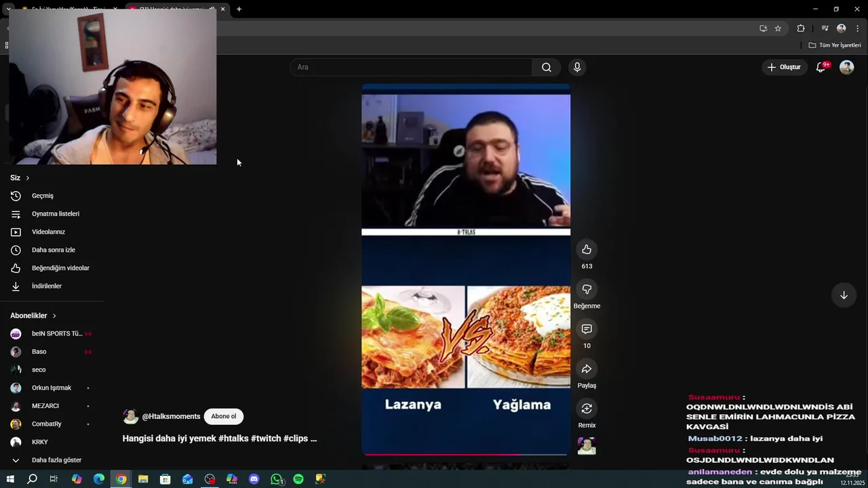Viewport: 868px width, 488px height.
Task: Click the Beğenme dislike button
Action: coord(587,289)
